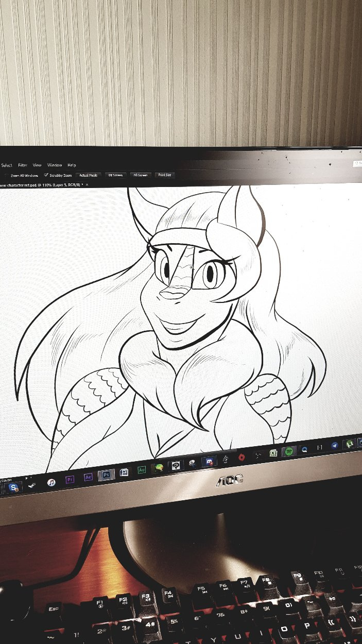Open the Telegram taskbar icon
This screenshot has height=644, width=362.
pos(335,446)
